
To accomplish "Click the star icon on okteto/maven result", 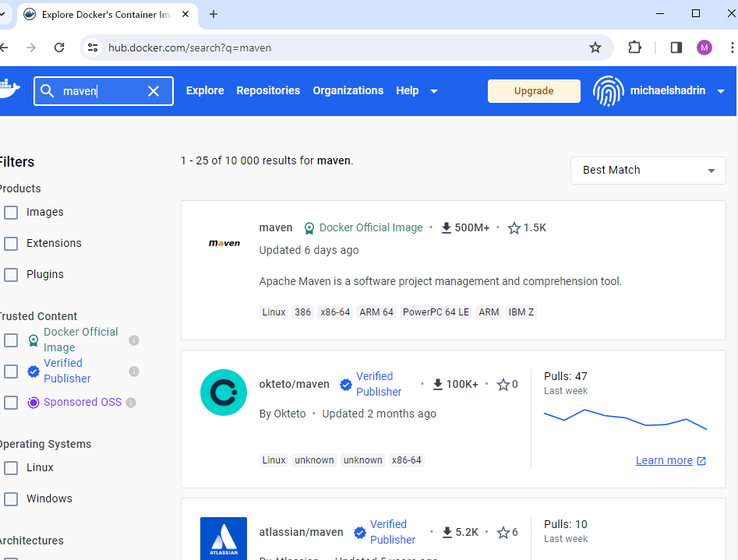I will point(503,385).
